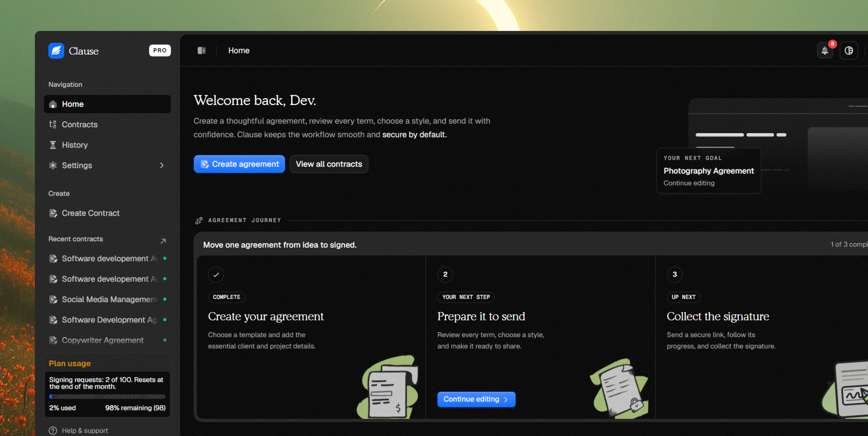Click the COMPLETE status badge
This screenshot has height=436, width=868.
coord(226,297)
